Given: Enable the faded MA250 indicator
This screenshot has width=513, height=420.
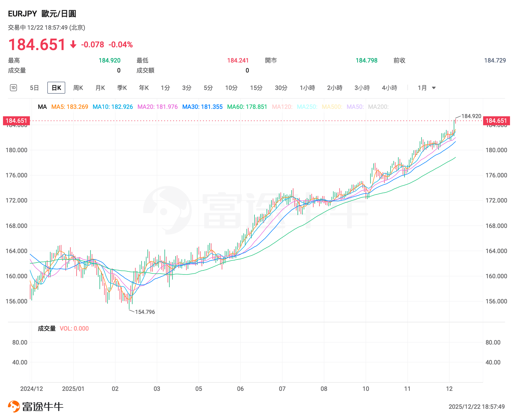Looking at the screenshot, I should click(x=307, y=107).
